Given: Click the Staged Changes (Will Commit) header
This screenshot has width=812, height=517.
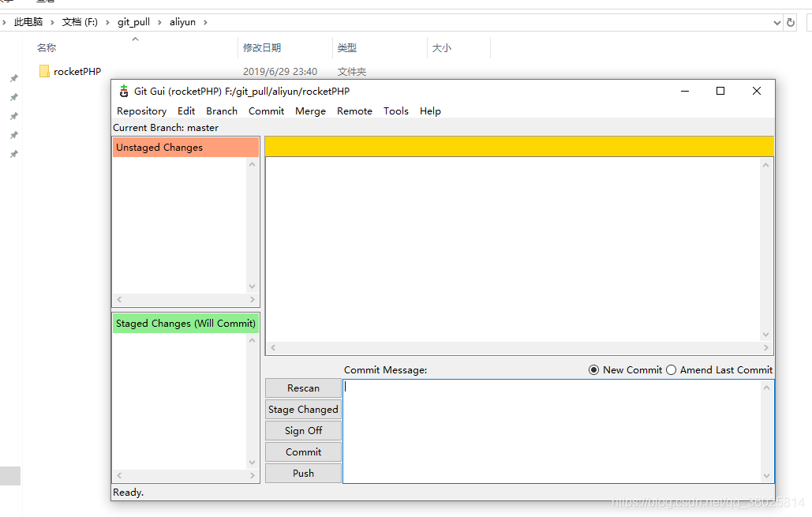Looking at the screenshot, I should click(185, 324).
